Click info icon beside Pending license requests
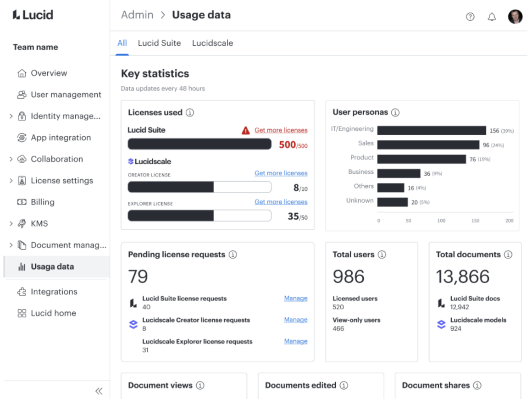532x399 pixels. [x=233, y=255]
